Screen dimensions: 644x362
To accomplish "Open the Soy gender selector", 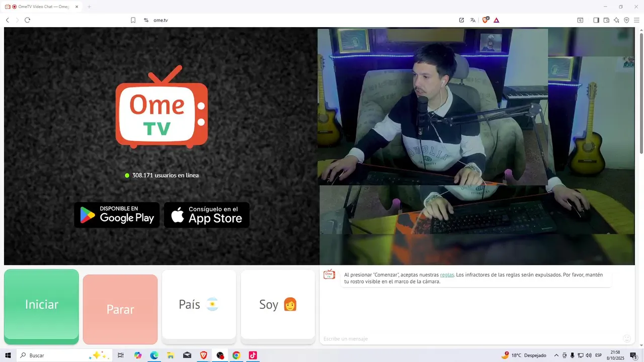I will pos(278,305).
